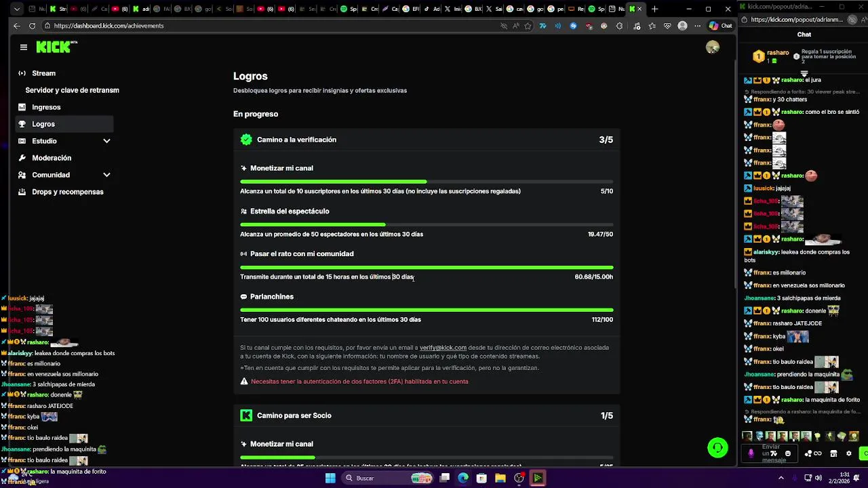Open the Stream section in sidebar
Image resolution: width=868 pixels, height=488 pixels.
pyautogui.click(x=64, y=73)
